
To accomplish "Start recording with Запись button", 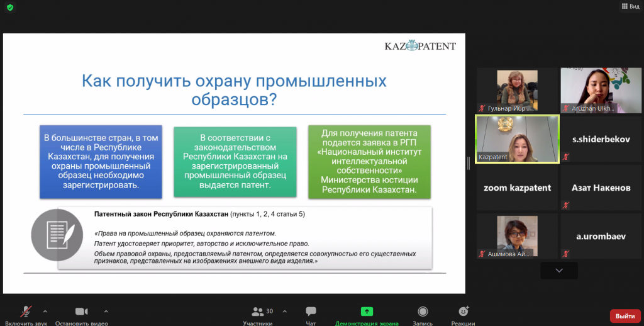I will click(x=423, y=313).
